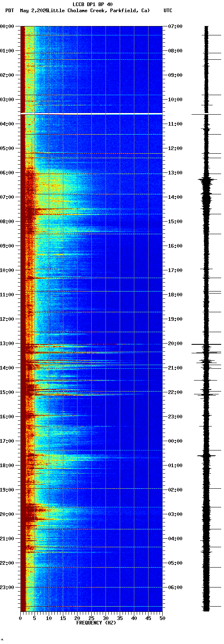The height and width of the screenshot is (644, 224).
Task: Click the '05:00' label on PDT axis
Action: coord(7,148)
